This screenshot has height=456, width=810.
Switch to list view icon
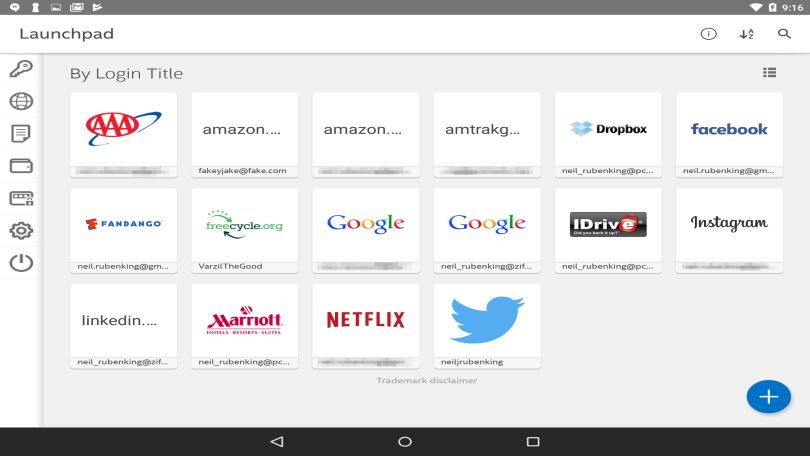click(x=769, y=73)
